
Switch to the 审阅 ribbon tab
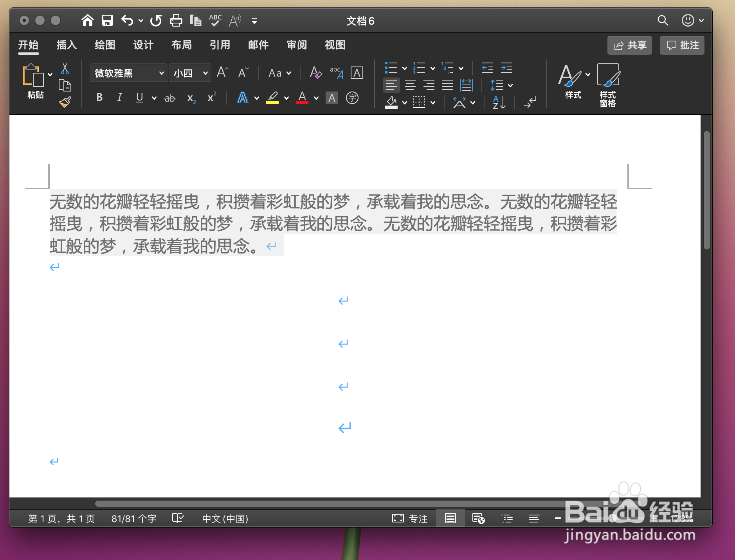[x=297, y=45]
